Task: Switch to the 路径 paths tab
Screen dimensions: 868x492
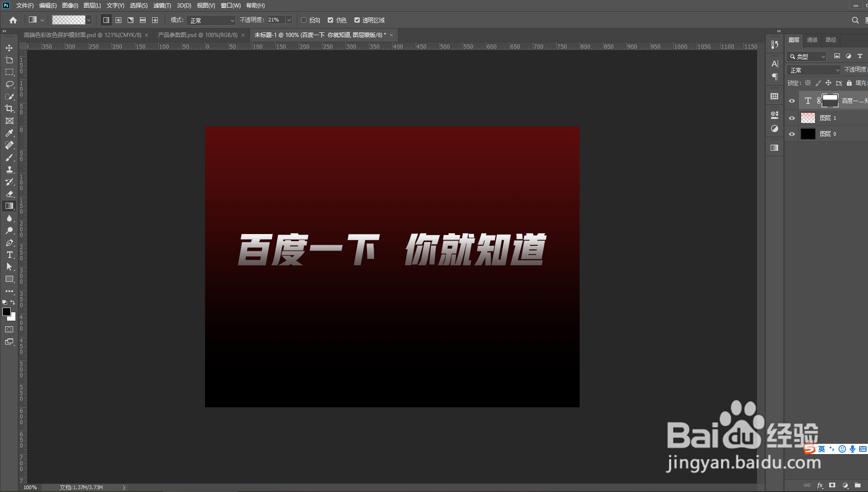Action: point(831,40)
